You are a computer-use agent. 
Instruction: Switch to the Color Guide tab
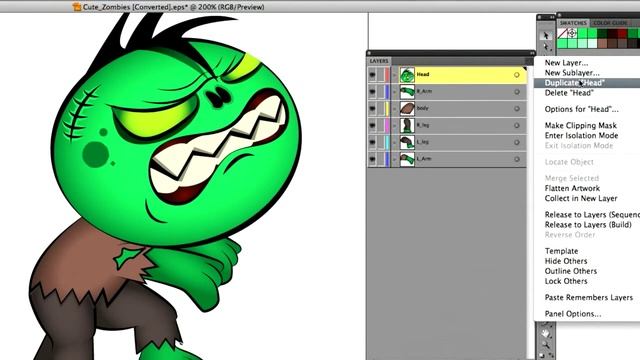(610, 23)
